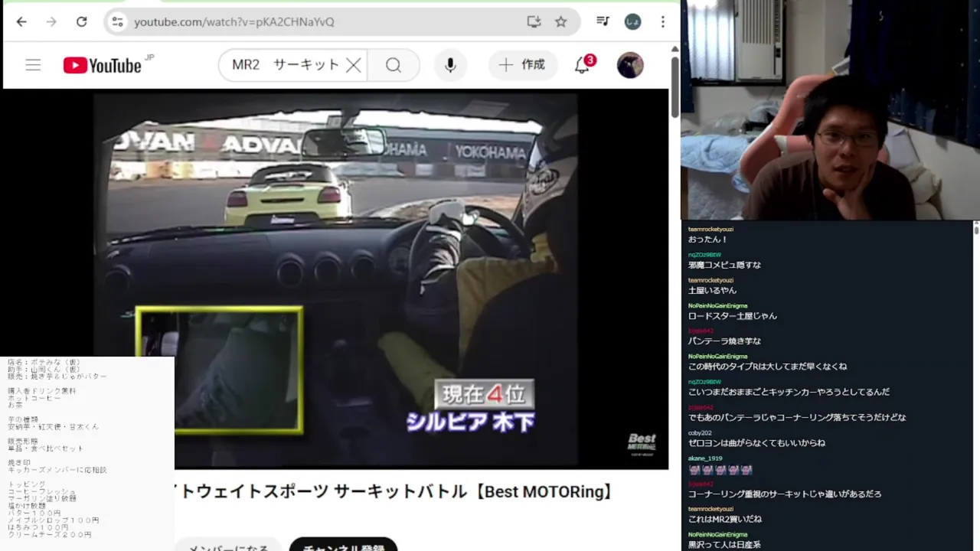Click username coby202 in chat
This screenshot has width=980, height=551.
click(700, 432)
